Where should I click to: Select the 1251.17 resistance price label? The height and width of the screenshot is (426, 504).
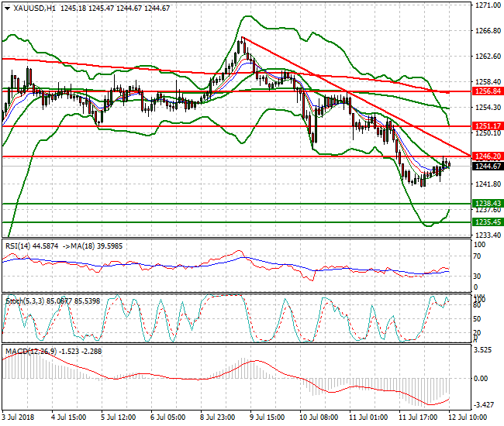pyautogui.click(x=486, y=125)
